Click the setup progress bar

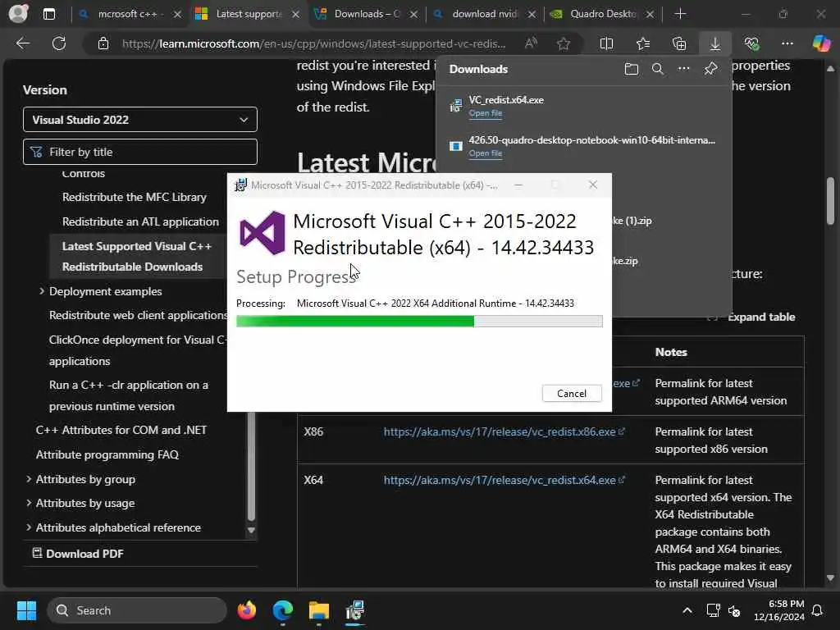point(419,321)
